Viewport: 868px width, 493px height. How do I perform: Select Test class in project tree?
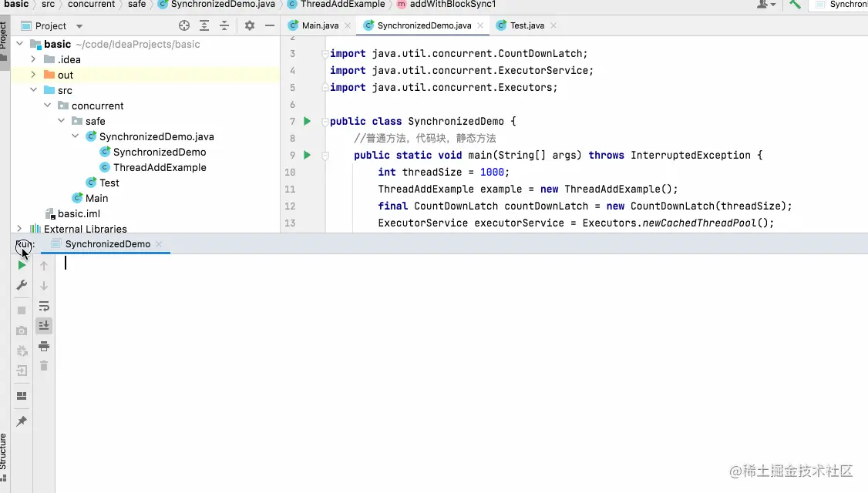(x=103, y=183)
